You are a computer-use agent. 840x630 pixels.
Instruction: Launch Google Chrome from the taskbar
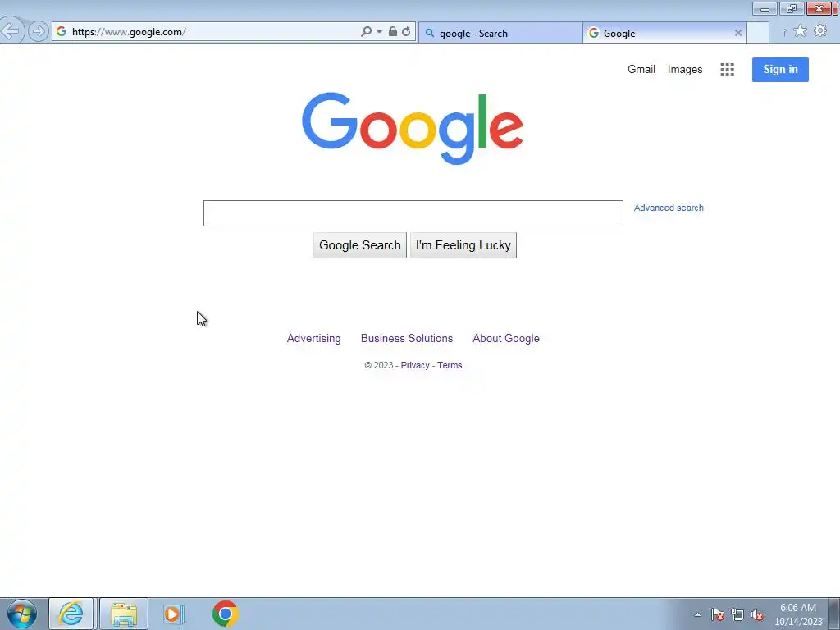225,614
